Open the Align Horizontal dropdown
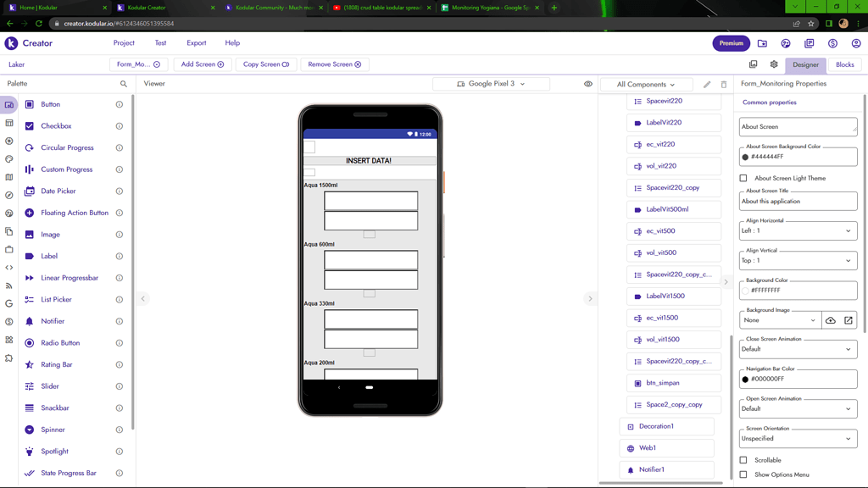Image resolution: width=868 pixels, height=488 pixels. point(798,230)
